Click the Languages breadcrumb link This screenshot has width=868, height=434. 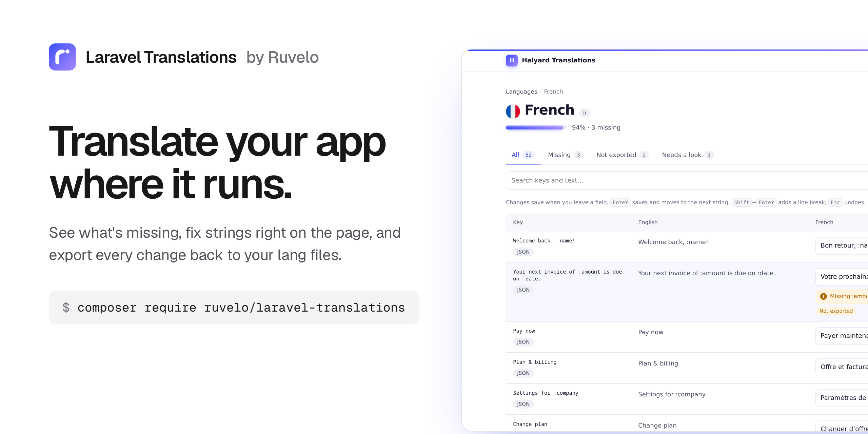(521, 92)
